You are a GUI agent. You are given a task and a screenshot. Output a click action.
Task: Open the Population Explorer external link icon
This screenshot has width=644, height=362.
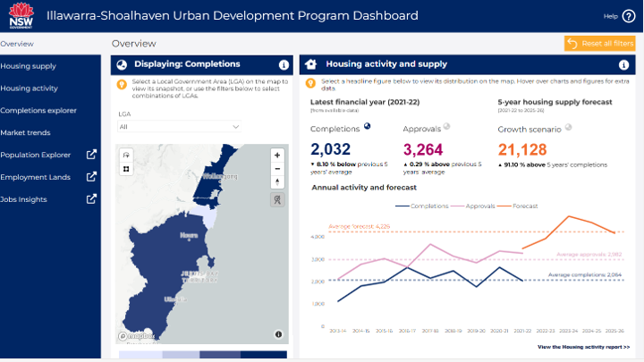[91, 155]
